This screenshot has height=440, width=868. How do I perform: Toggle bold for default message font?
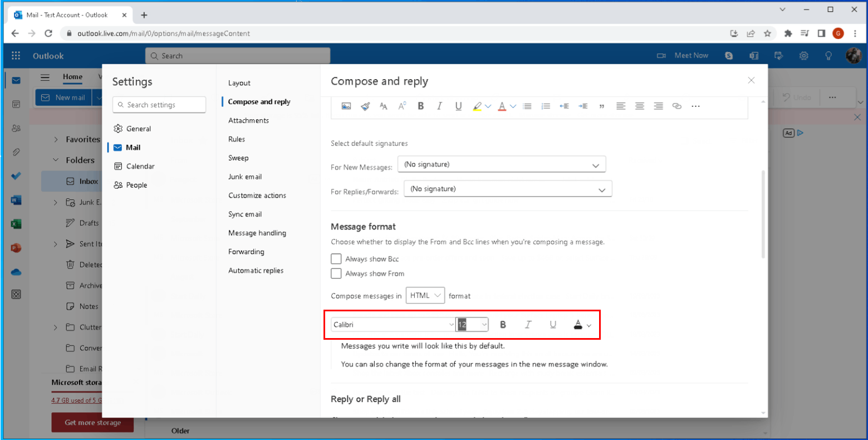(503, 324)
